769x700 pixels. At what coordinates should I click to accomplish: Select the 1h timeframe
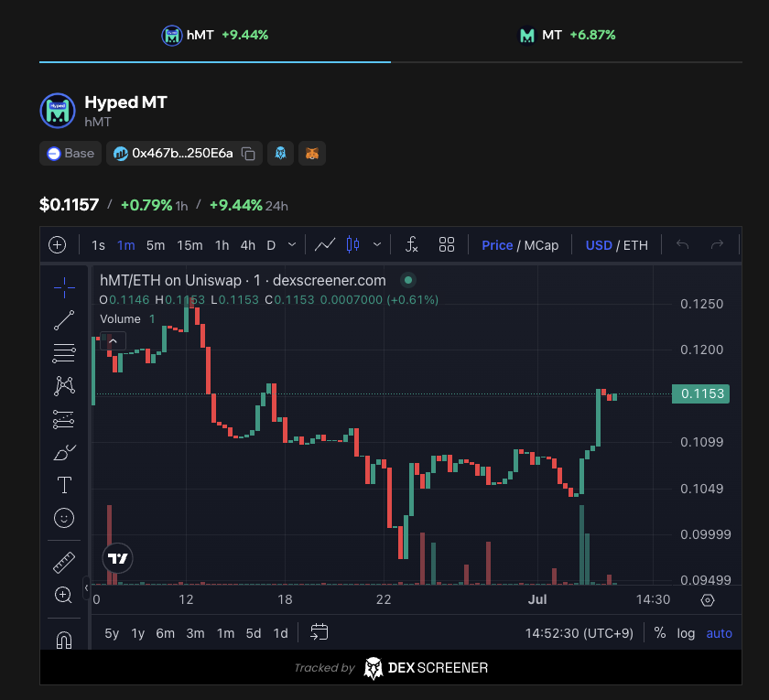click(x=222, y=245)
